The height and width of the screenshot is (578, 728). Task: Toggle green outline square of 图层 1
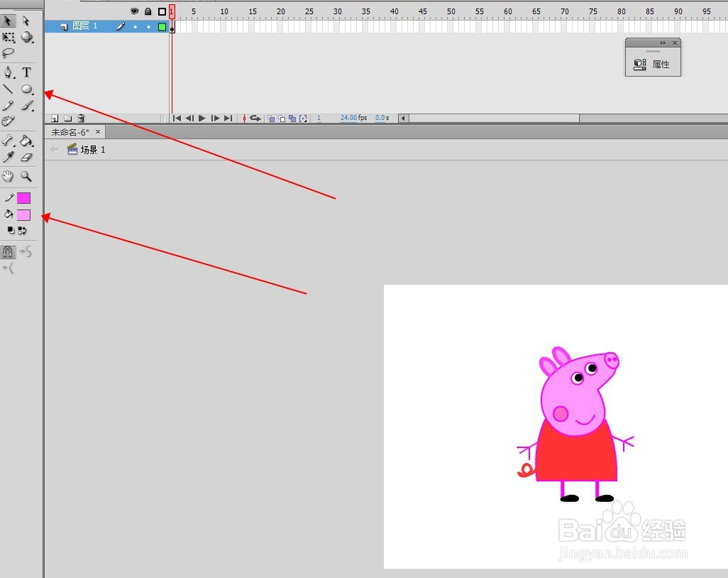[x=162, y=27]
